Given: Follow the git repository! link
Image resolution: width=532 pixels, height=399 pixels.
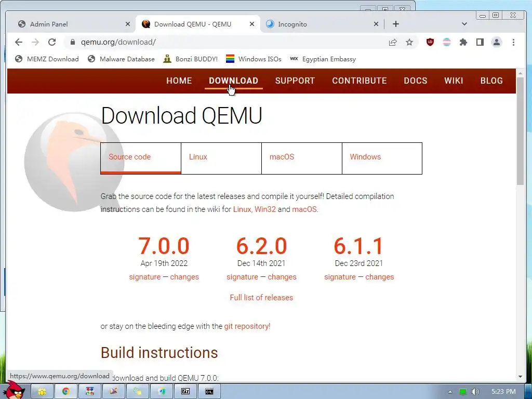Looking at the screenshot, I should (247, 326).
